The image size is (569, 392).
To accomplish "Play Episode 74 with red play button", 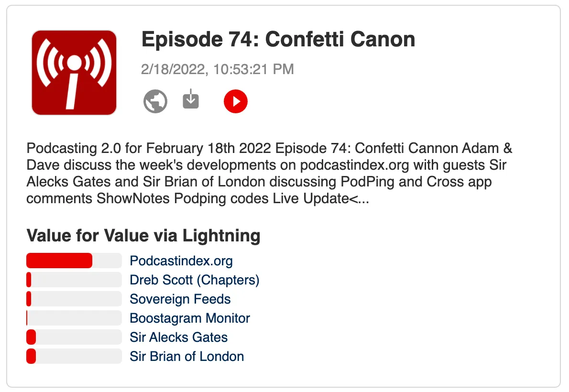I will (x=236, y=101).
